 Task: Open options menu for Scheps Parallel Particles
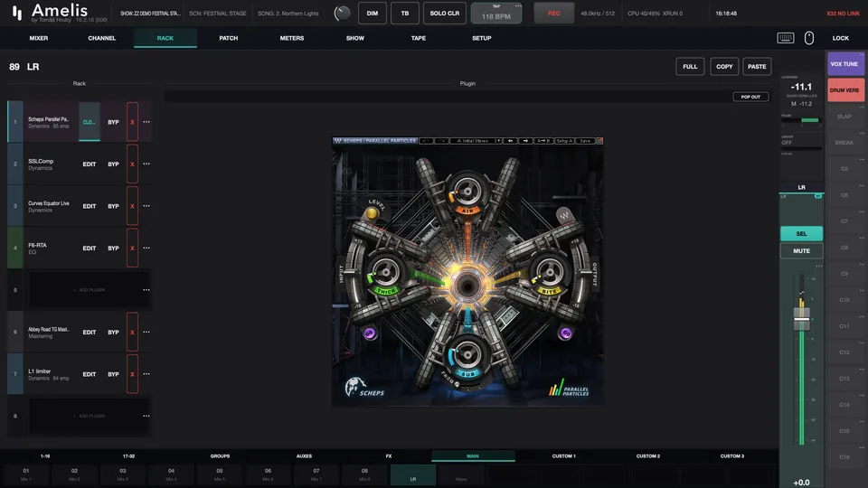tap(146, 122)
